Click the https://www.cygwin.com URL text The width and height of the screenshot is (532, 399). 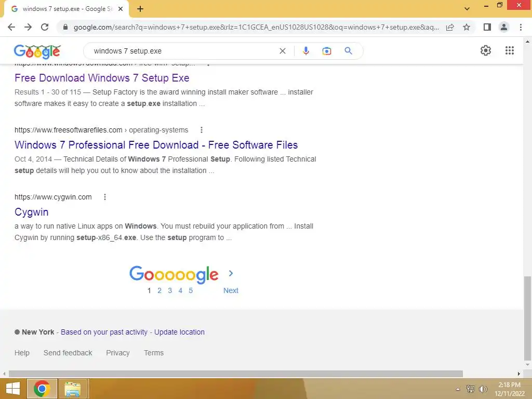(54, 197)
